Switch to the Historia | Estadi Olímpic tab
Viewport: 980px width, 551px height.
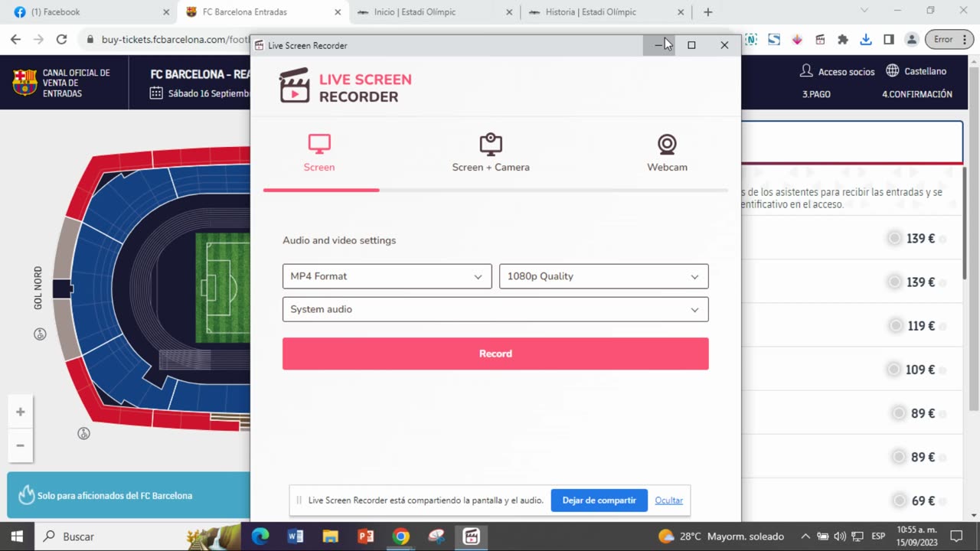[606, 12]
